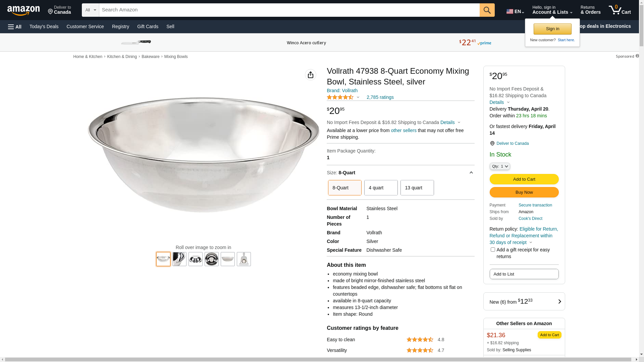Screen dimensions: 644x362
Task: Select the 4 quart size option
Action: [x=381, y=188]
